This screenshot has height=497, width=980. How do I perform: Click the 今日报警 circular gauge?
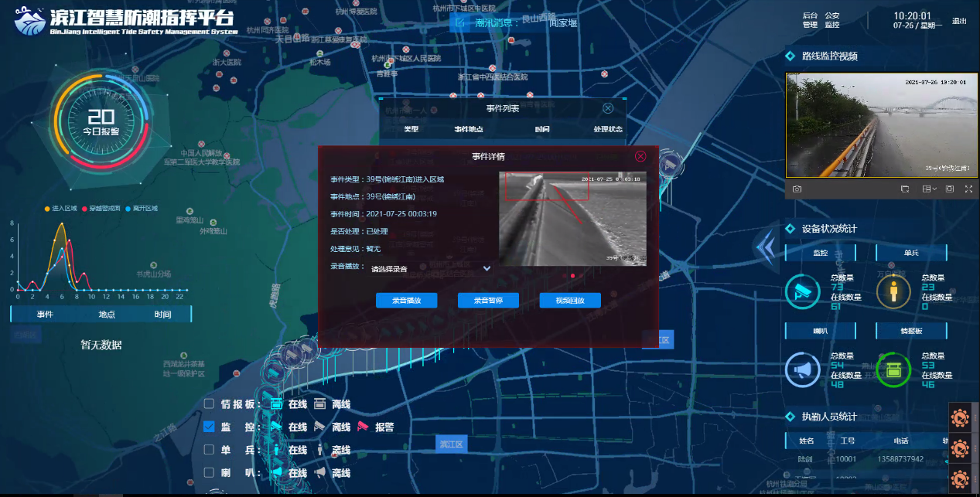[x=101, y=122]
